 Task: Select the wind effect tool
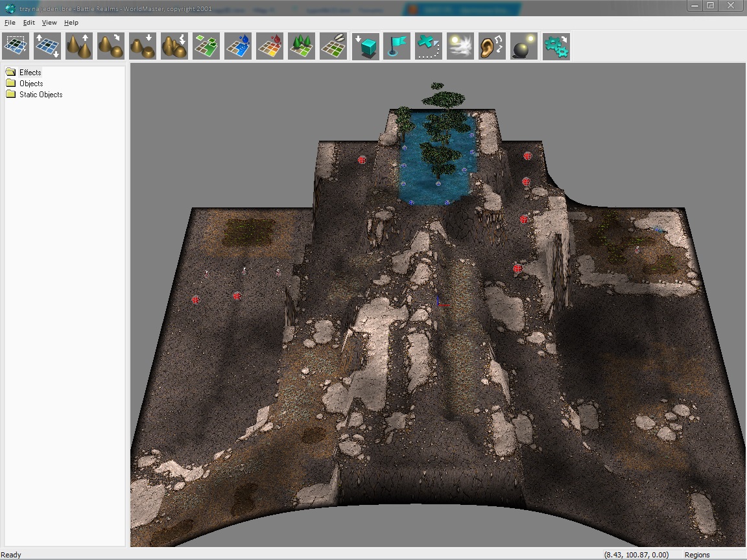[460, 46]
